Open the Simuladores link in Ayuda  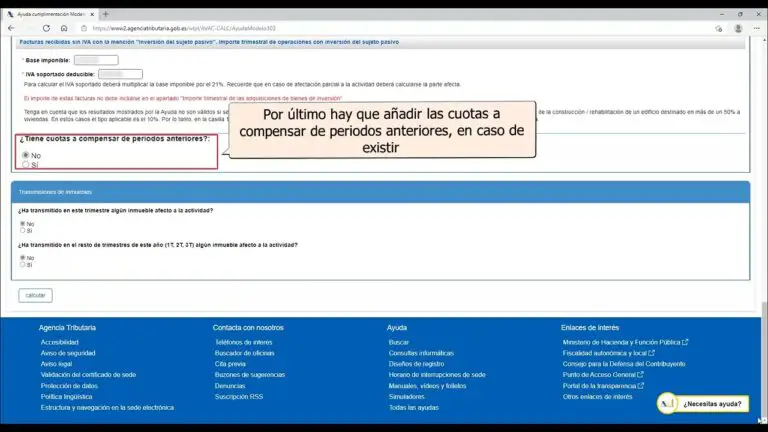point(406,397)
